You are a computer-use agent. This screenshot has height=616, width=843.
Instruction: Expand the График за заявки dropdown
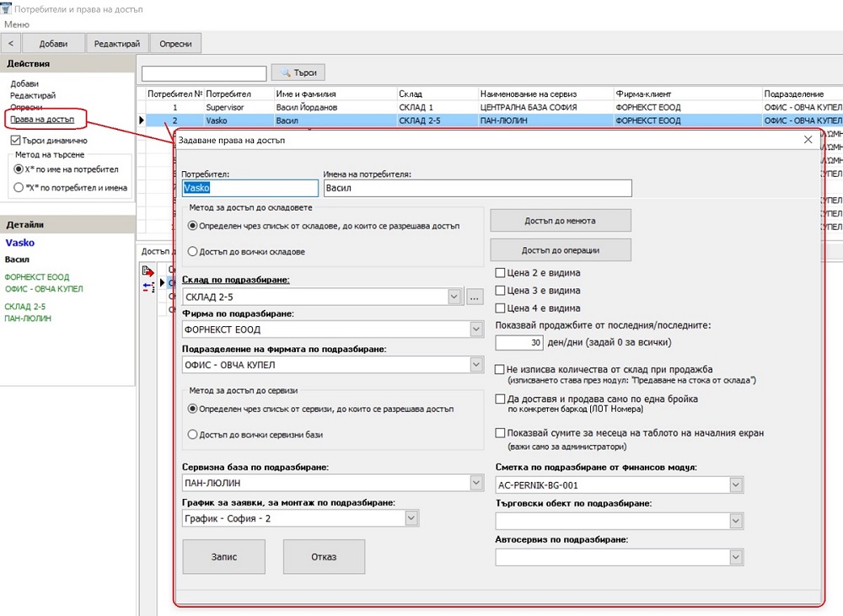(411, 518)
